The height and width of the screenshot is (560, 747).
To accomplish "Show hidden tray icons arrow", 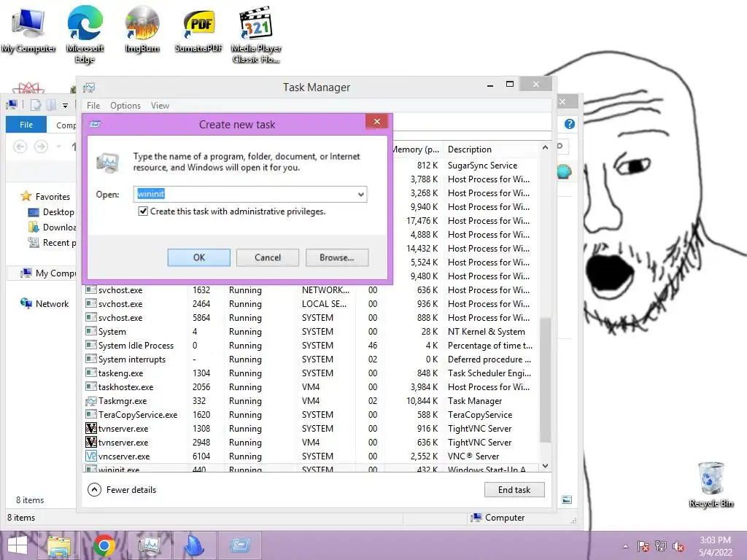I will (x=625, y=546).
